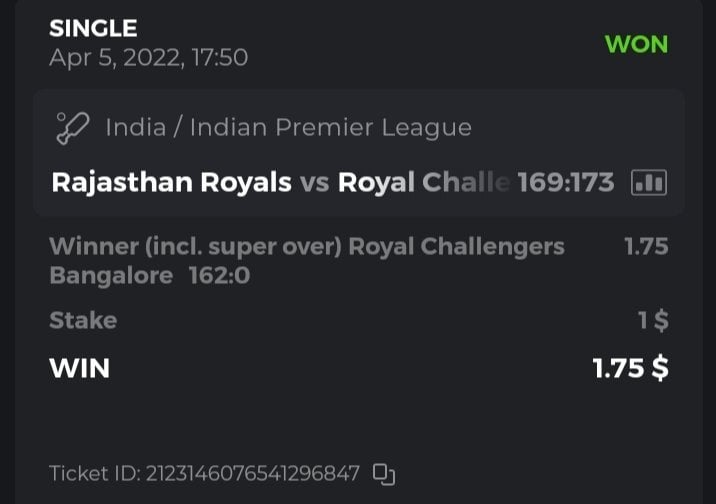Image resolution: width=716 pixels, height=504 pixels.
Task: Click the green WON status label
Action: click(636, 45)
